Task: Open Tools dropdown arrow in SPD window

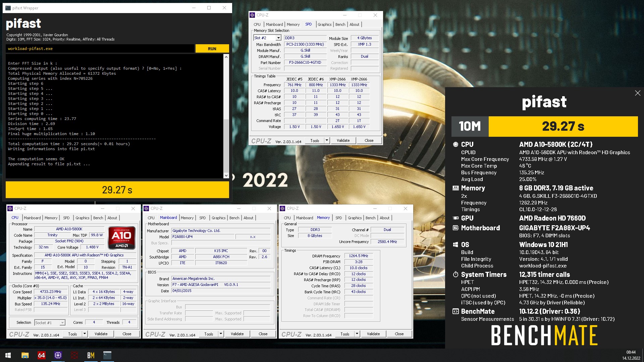Action: coord(327,140)
